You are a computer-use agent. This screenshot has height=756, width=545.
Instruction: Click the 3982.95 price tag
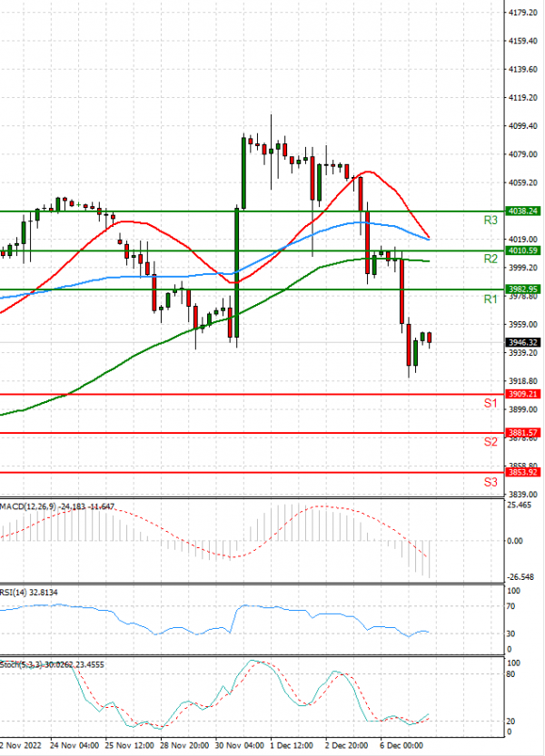pyautogui.click(x=523, y=290)
